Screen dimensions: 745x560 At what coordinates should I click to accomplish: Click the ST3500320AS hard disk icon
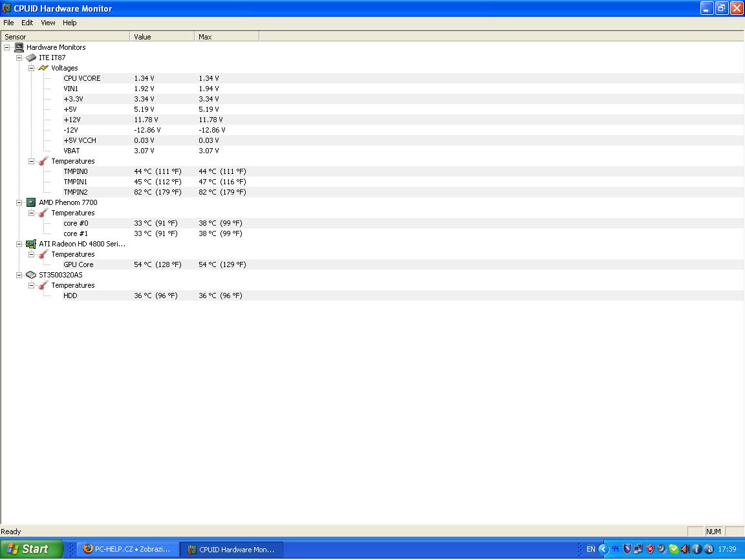tap(31, 275)
